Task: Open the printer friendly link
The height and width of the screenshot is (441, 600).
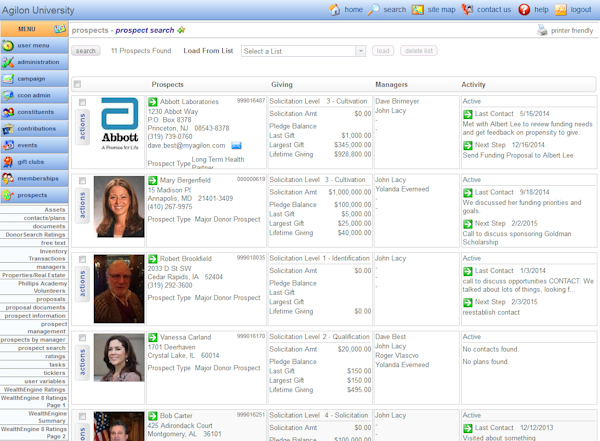Action: [x=572, y=31]
